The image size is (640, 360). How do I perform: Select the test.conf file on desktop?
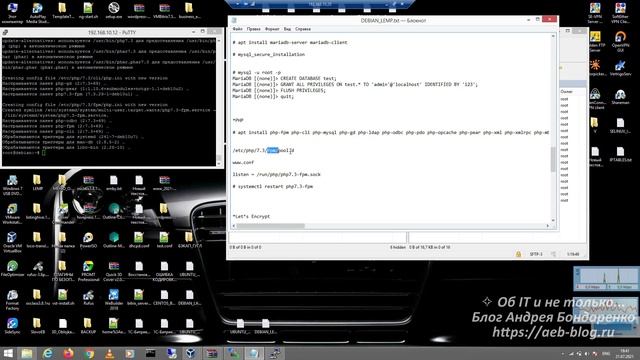point(164,240)
